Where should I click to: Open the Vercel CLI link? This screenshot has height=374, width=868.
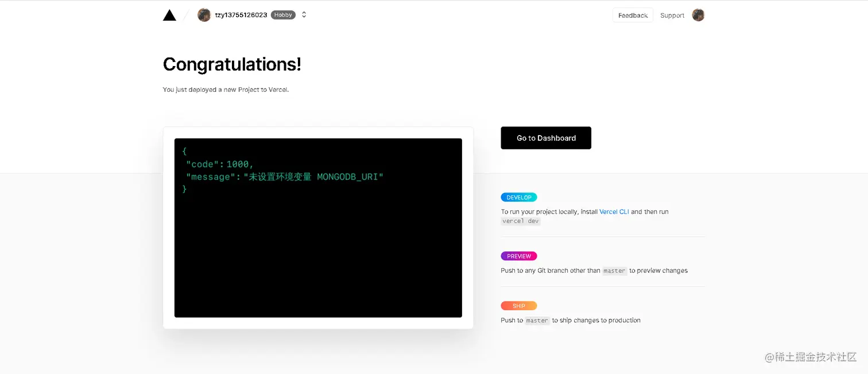(614, 212)
